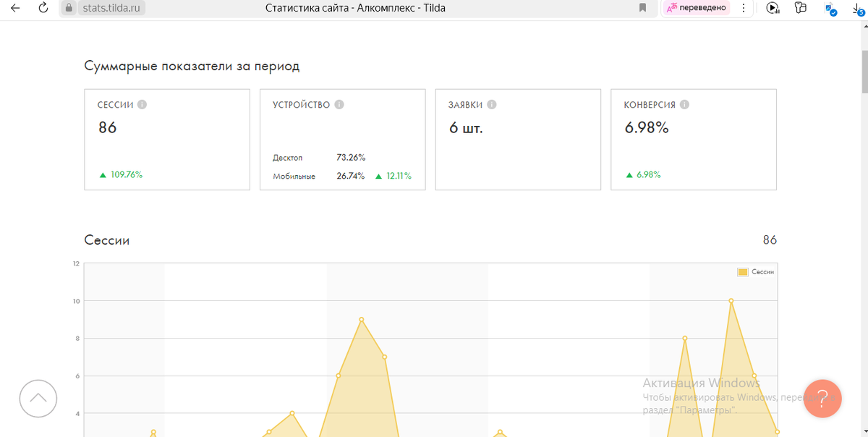The image size is (868, 437).
Task: Click the lock icon beside stats.tilda.ru
Action: [x=69, y=8]
